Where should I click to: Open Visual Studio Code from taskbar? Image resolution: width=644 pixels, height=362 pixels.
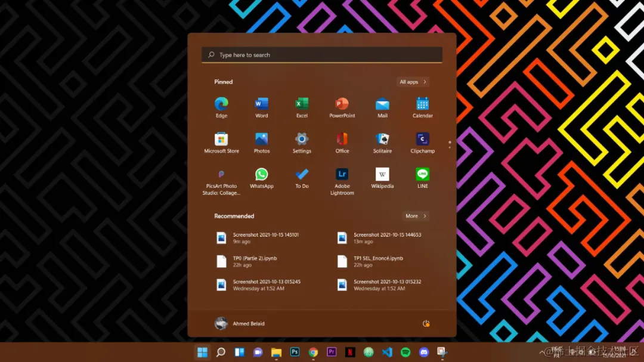click(x=387, y=352)
